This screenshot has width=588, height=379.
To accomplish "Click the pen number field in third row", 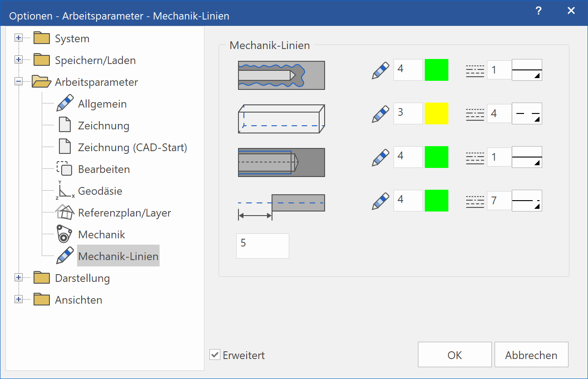I will point(408,157).
